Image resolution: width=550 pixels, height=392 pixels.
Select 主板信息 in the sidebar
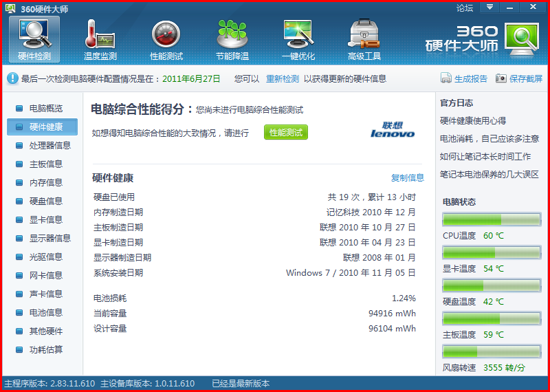pos(42,164)
